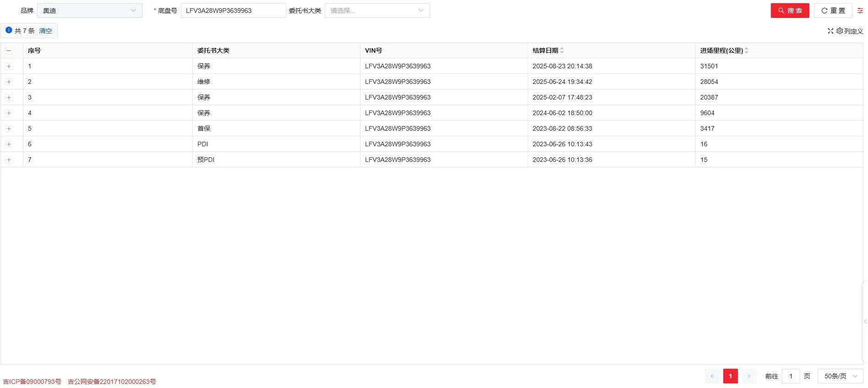Open 列定义 column definition gear
Viewport: 868px width, 388px height.
[850, 31]
